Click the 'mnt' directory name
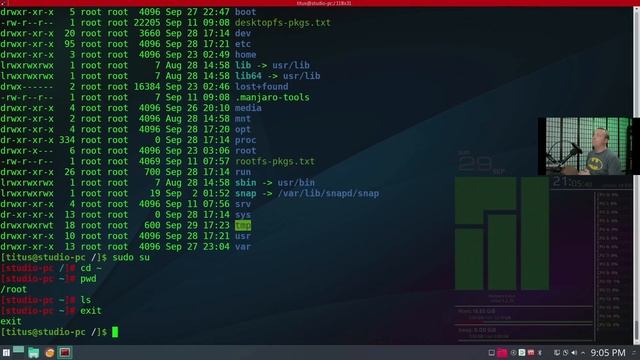 coord(243,119)
